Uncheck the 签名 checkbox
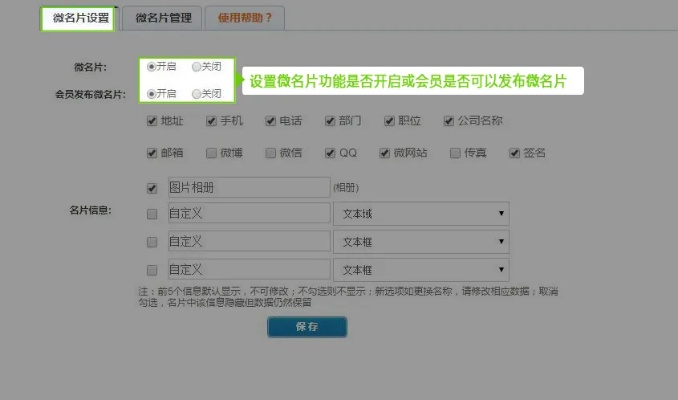This screenshot has width=678, height=400. tap(514, 153)
